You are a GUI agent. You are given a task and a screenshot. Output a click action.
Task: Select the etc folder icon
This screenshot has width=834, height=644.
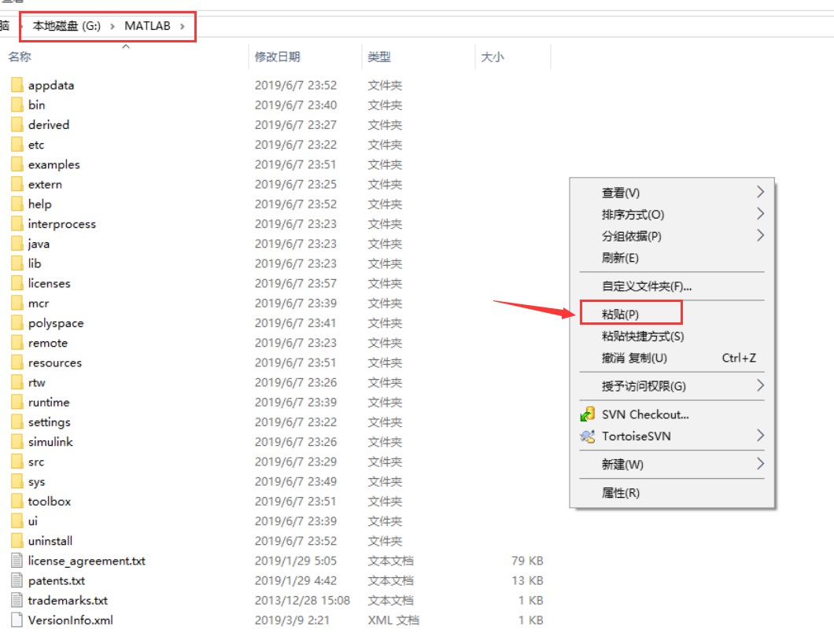17,145
